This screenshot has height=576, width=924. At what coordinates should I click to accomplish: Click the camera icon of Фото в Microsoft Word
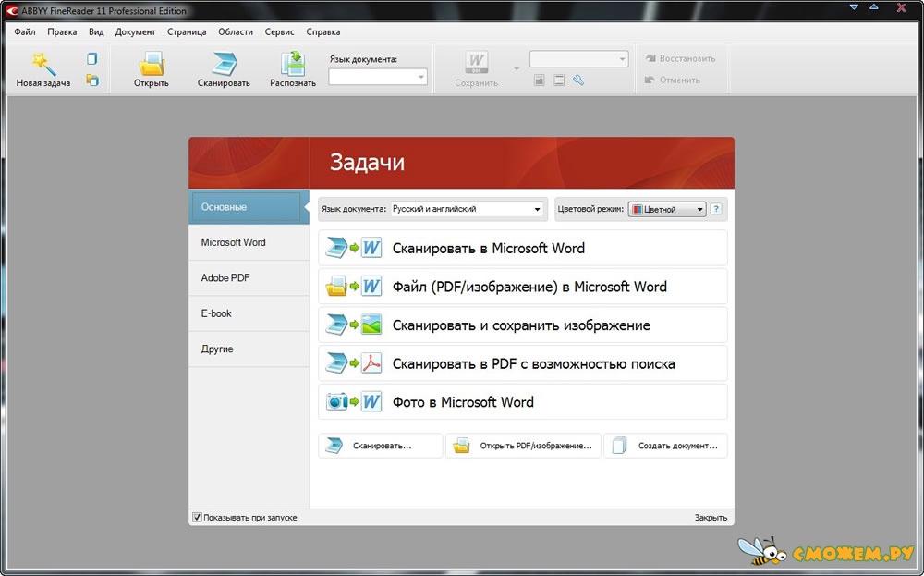click(x=336, y=402)
